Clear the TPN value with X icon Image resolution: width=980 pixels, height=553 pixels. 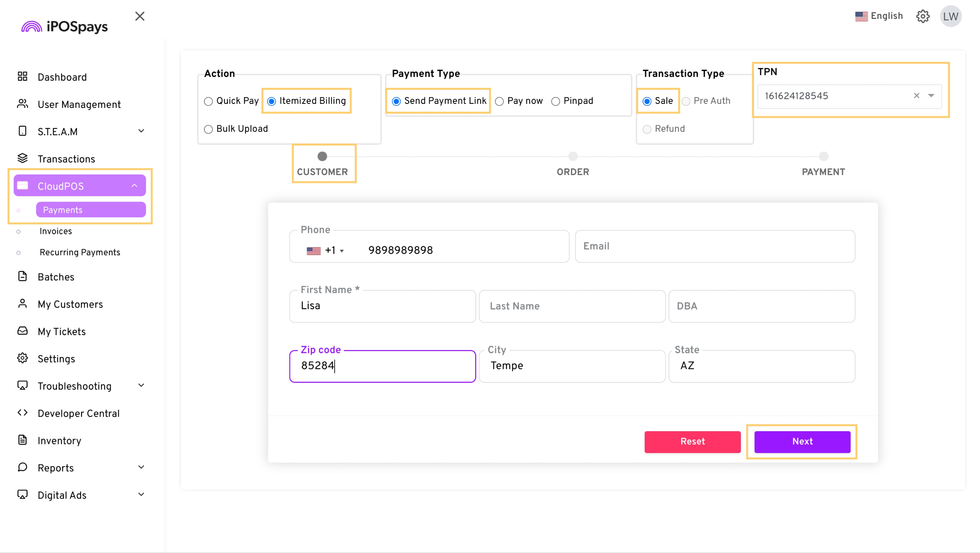916,95
